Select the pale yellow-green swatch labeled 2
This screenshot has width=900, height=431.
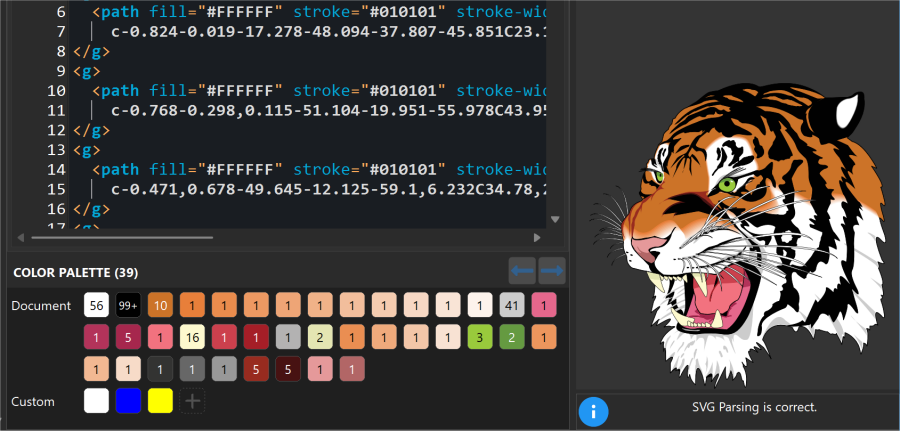[x=320, y=337]
